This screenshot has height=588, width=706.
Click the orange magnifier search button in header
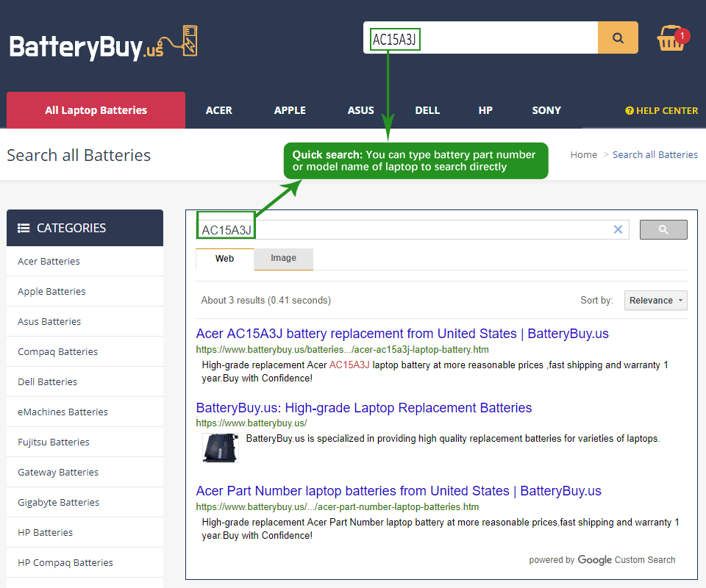pos(618,38)
